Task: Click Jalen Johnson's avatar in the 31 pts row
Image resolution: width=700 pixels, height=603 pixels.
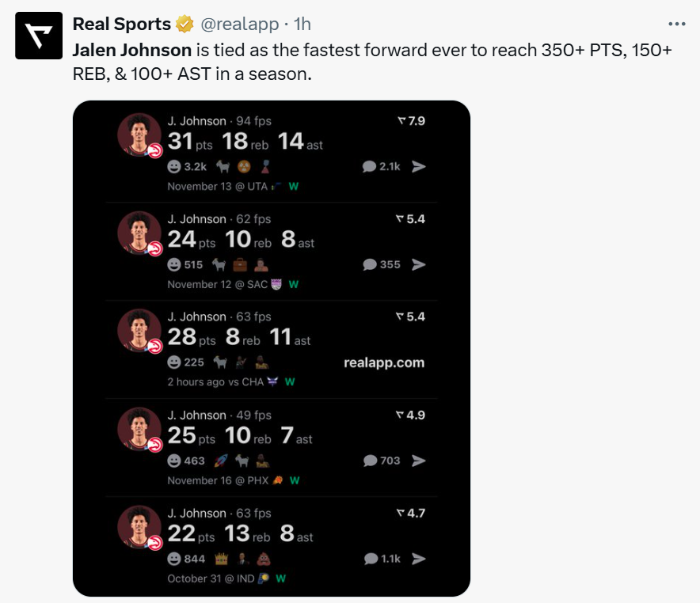Action: [x=139, y=135]
